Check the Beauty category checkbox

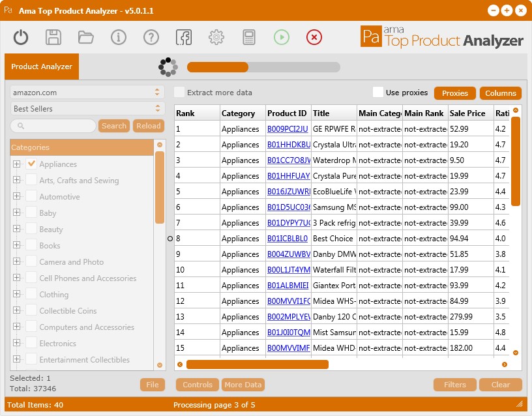coord(31,228)
